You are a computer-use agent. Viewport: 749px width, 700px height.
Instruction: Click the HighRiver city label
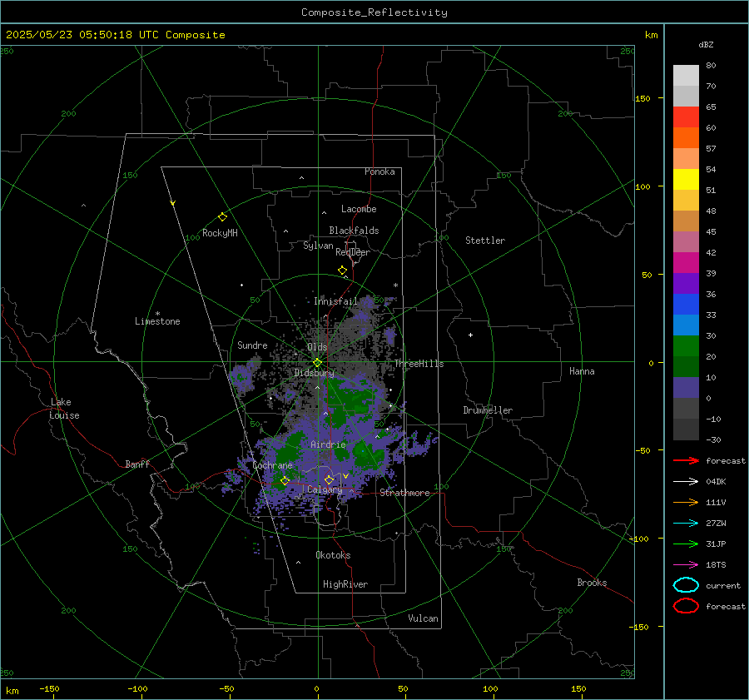tap(345, 584)
